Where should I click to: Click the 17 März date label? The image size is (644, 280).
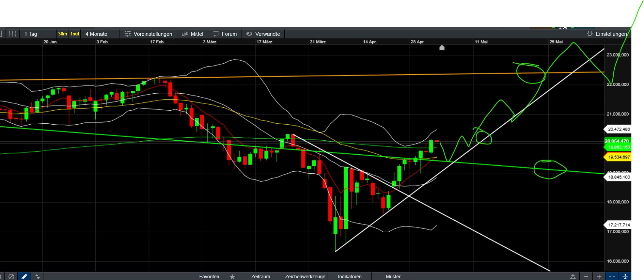pyautogui.click(x=264, y=42)
